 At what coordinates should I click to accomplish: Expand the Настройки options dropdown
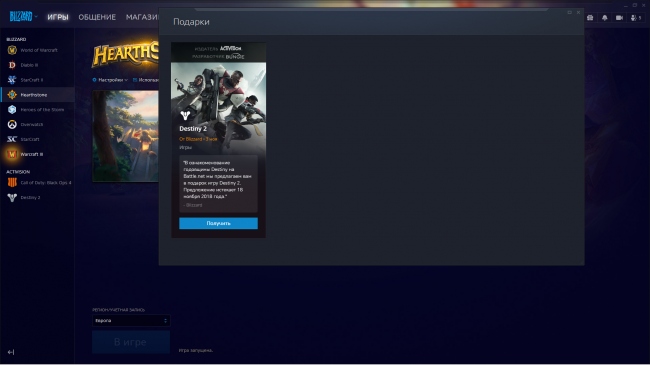click(x=110, y=80)
